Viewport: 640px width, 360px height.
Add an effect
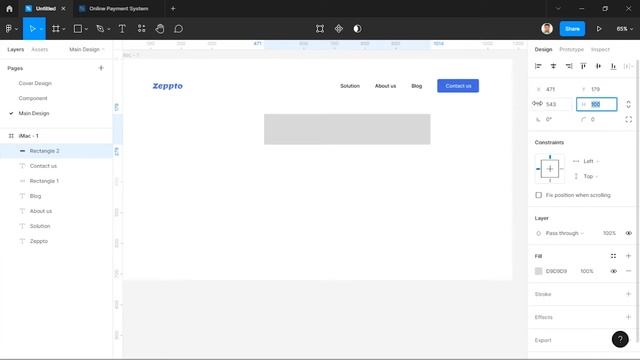point(628,317)
